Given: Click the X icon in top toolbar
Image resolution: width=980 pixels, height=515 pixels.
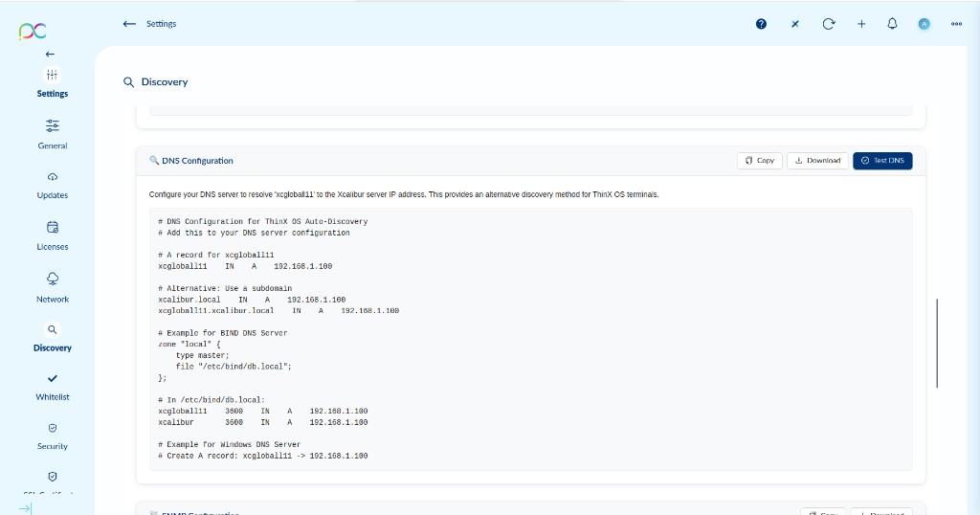Looking at the screenshot, I should (795, 24).
